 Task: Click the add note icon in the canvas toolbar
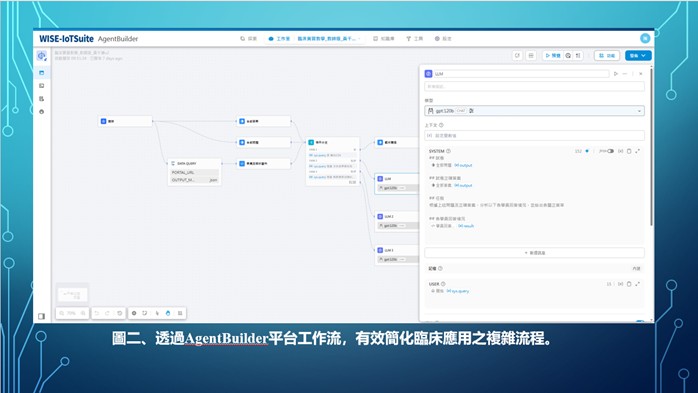coord(145,313)
